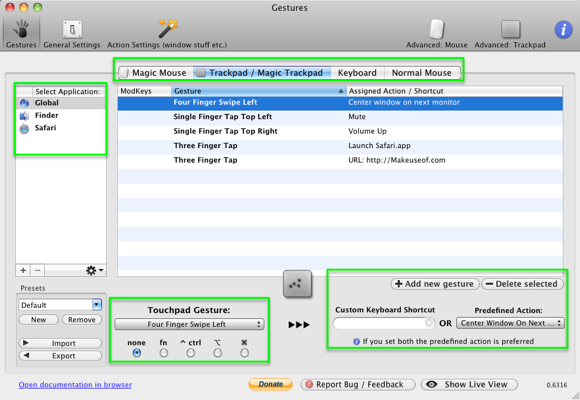The width and height of the screenshot is (580, 400).
Task: Open documentation in browser link
Action: (75, 385)
